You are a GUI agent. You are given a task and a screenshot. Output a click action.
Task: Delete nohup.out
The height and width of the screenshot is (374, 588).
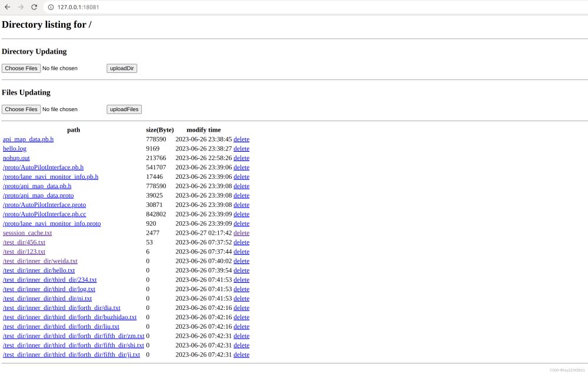pyautogui.click(x=242, y=158)
